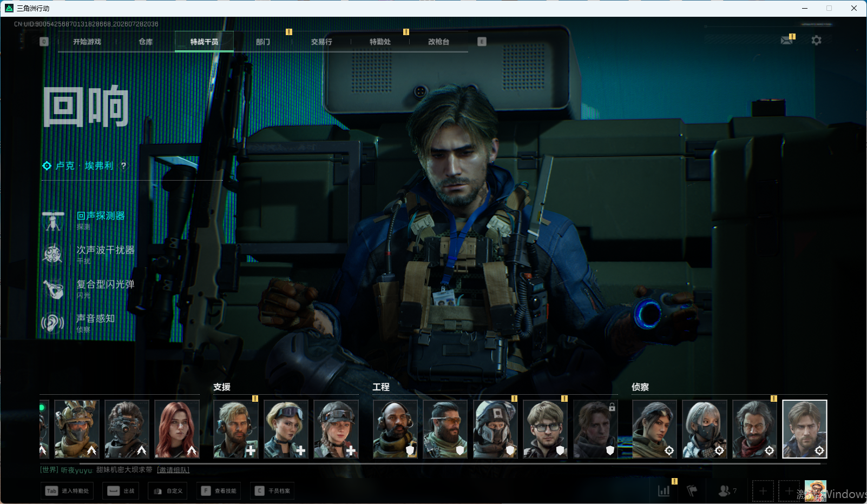Screen dimensions: 867x504
Task: Select the 回声探测器 skill icon
Action: coord(53,221)
